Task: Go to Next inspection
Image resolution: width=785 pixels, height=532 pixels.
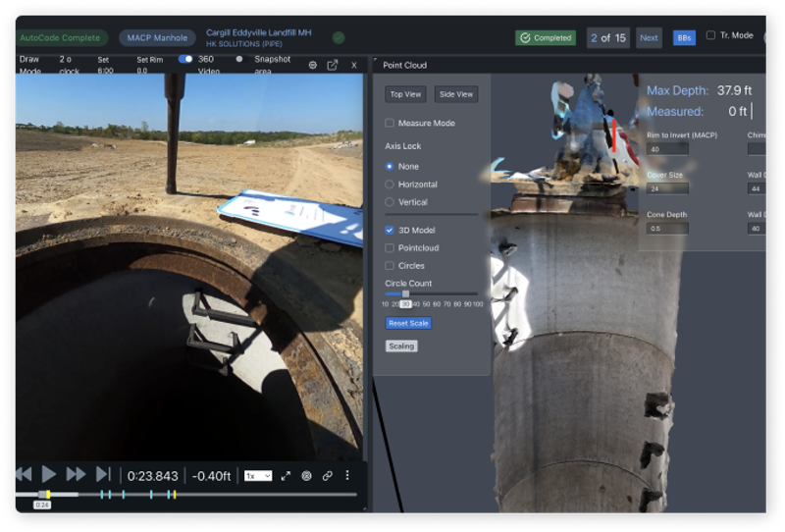Action: (649, 38)
